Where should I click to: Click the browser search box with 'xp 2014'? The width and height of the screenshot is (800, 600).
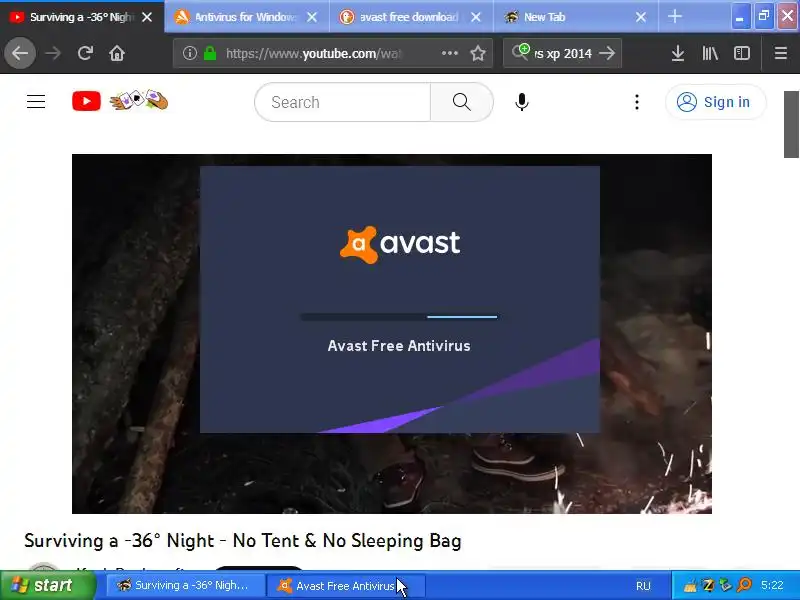[563, 53]
